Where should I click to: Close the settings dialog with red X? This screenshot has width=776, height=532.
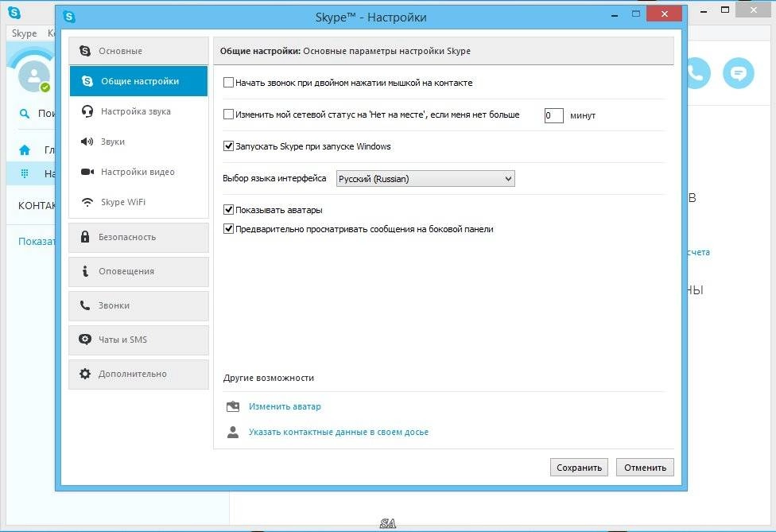[665, 14]
